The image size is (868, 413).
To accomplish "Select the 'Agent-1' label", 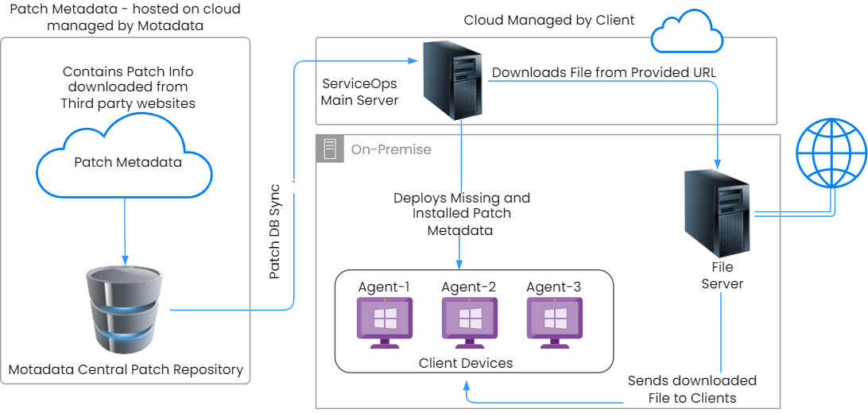I will 384,287.
